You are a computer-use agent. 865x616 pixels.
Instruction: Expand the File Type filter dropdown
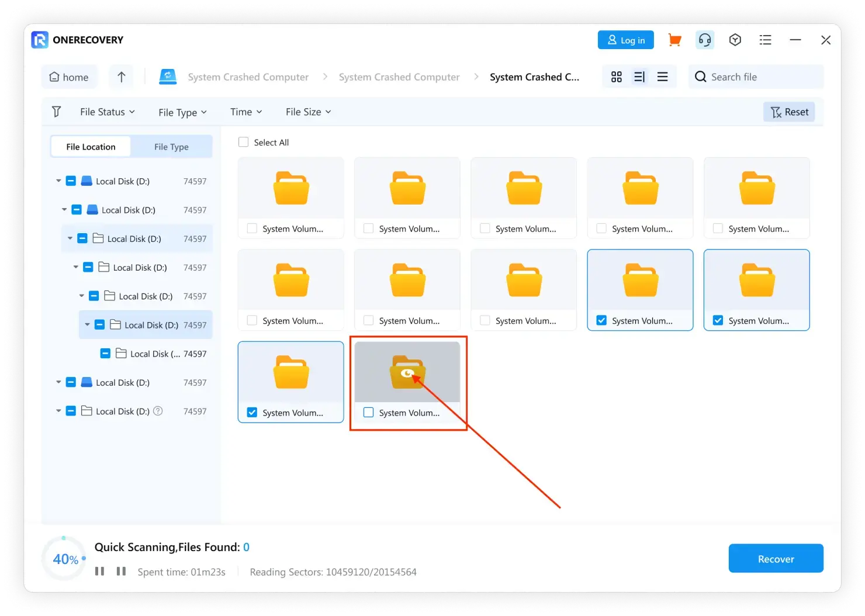click(182, 112)
